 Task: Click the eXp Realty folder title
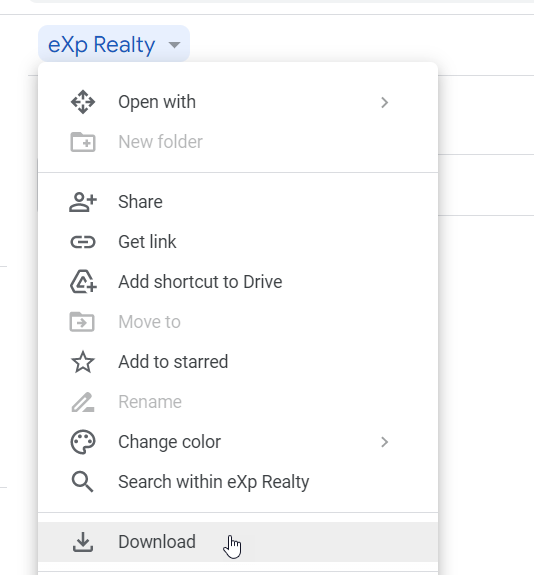coord(102,45)
